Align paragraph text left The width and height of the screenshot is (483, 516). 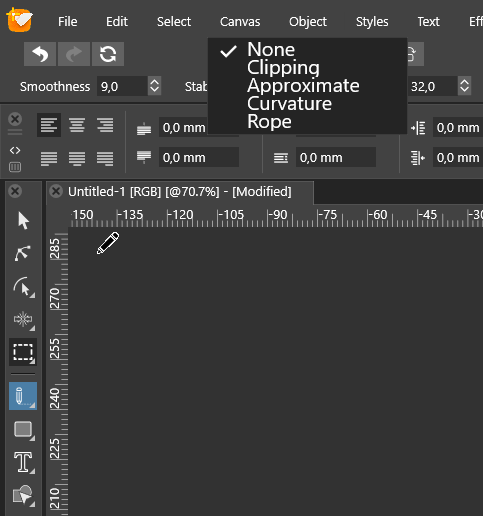[49, 125]
